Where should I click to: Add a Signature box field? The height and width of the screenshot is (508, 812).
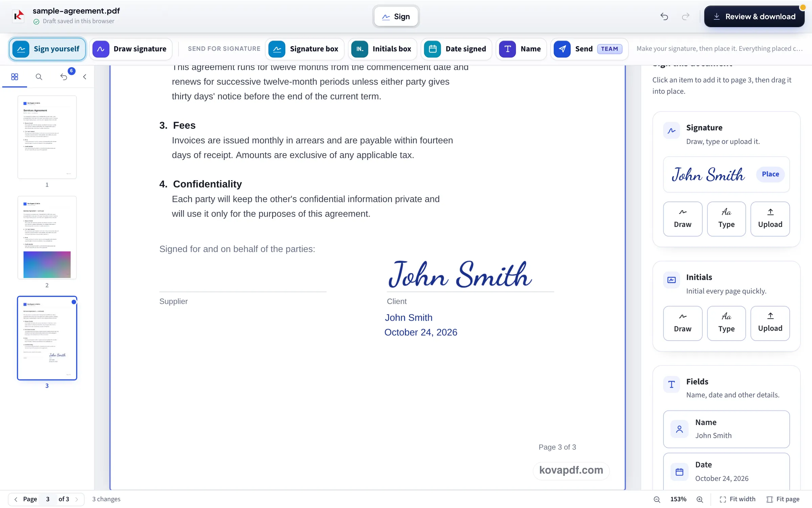tap(304, 49)
